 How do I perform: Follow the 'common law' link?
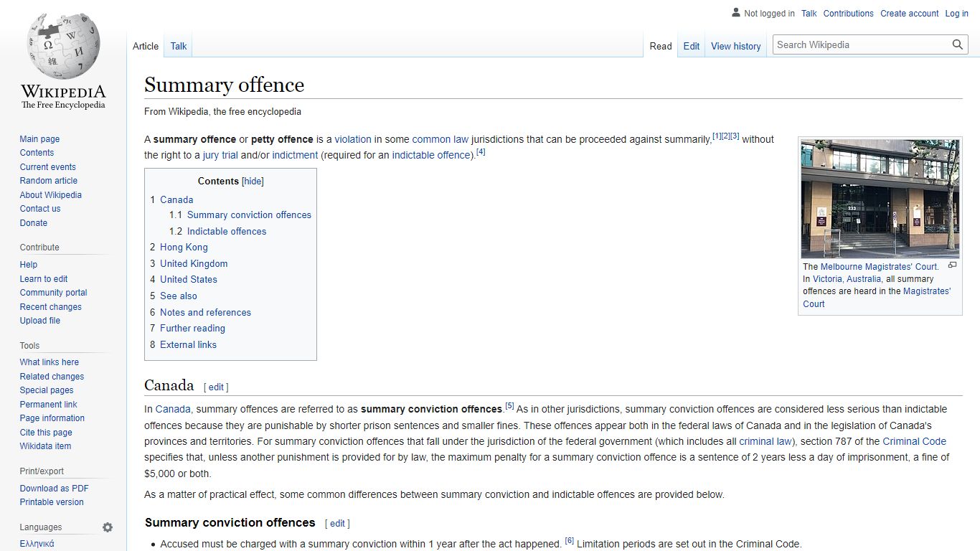pyautogui.click(x=440, y=139)
